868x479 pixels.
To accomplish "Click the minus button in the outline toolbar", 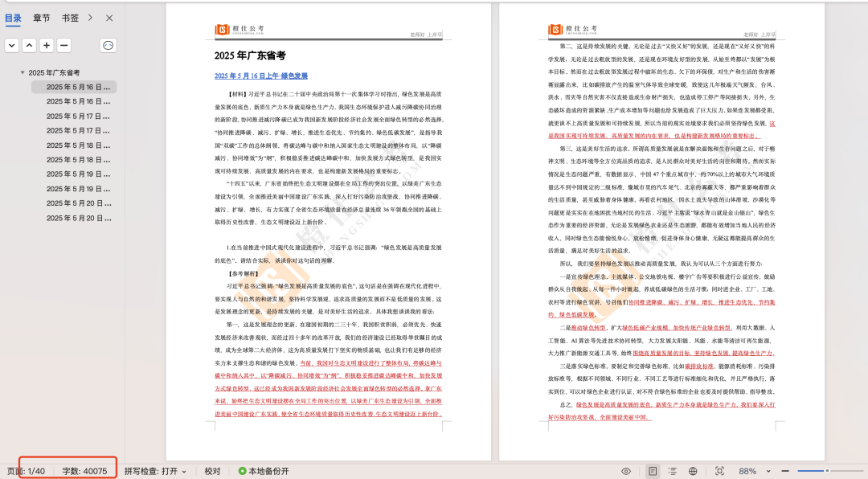I will click(x=63, y=46).
